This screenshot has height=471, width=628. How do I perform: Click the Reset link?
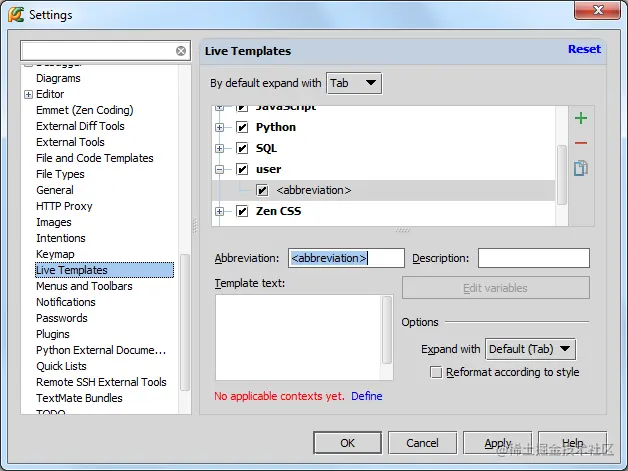584,49
